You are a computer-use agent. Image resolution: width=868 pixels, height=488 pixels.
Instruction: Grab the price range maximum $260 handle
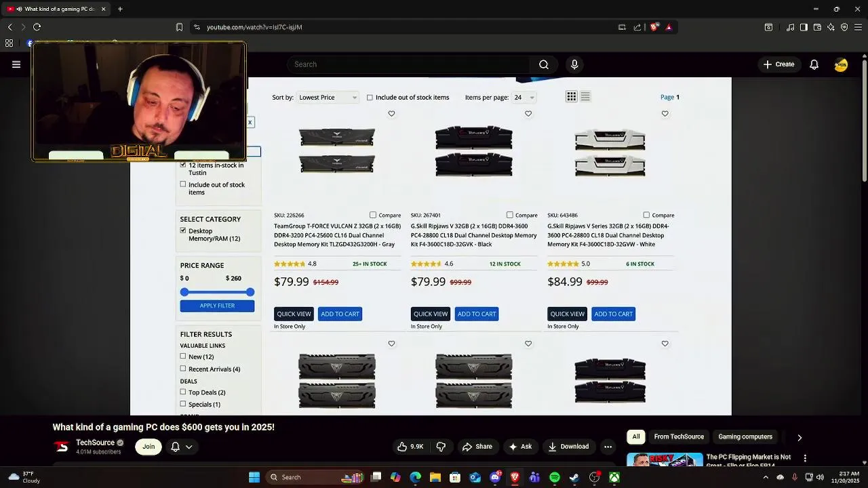pos(250,292)
